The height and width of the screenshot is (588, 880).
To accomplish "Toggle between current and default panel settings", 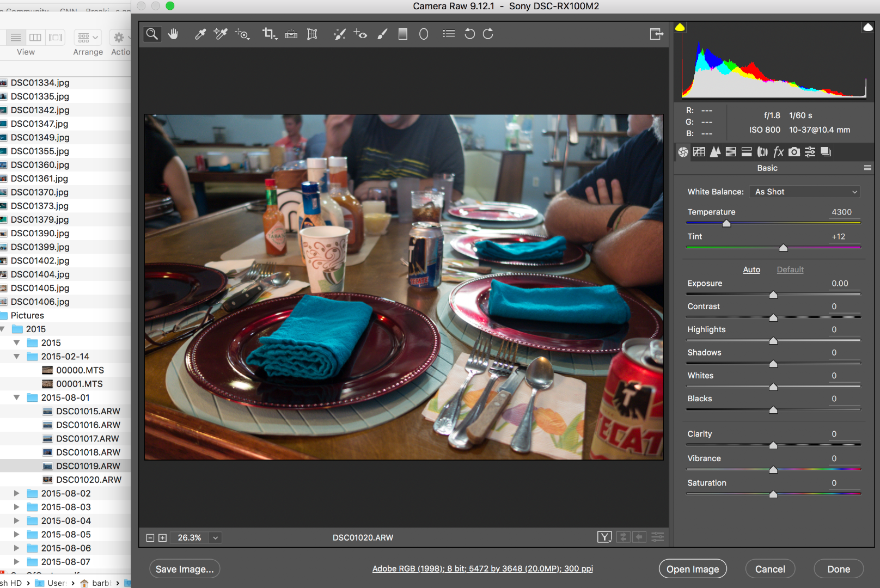I will pos(658,537).
